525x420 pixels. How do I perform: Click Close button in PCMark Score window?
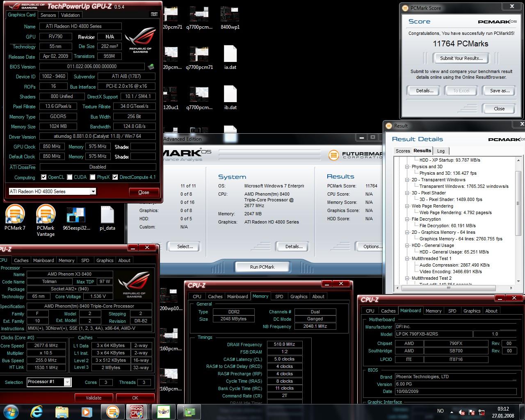pos(499,109)
